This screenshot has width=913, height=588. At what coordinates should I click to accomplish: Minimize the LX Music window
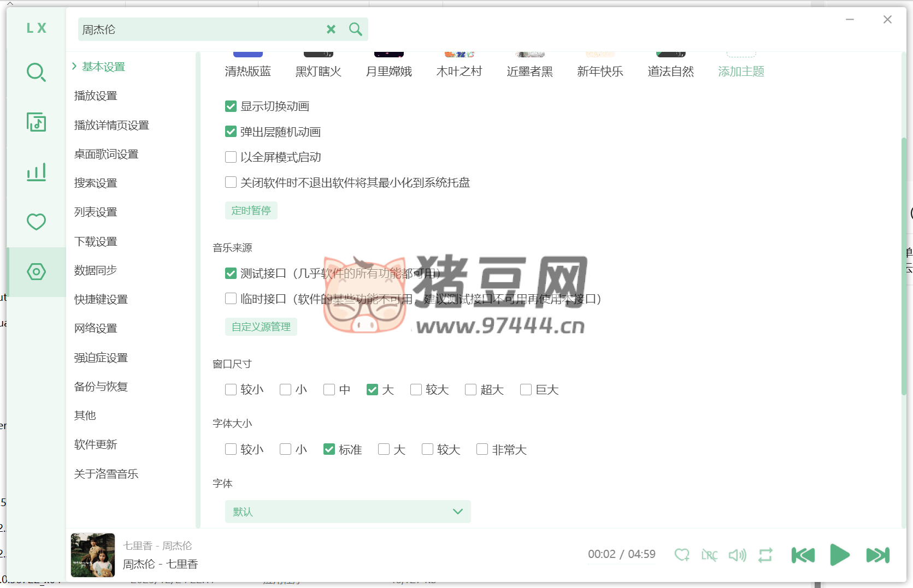pyautogui.click(x=850, y=20)
